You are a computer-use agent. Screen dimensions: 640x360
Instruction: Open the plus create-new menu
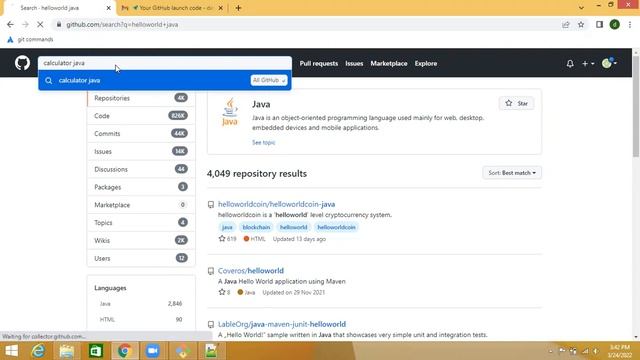click(588, 64)
